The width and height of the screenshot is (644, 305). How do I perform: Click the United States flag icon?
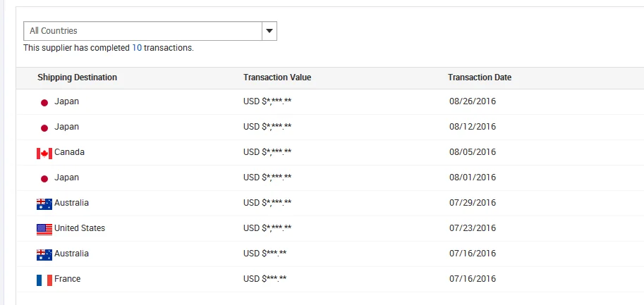pyautogui.click(x=44, y=229)
